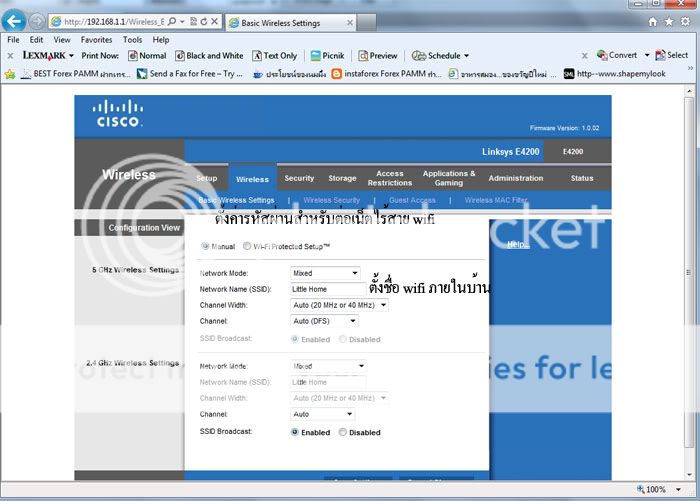Image resolution: width=700 pixels, height=501 pixels.
Task: Select Wi-Fi Protected Setup radio button
Action: click(247, 246)
